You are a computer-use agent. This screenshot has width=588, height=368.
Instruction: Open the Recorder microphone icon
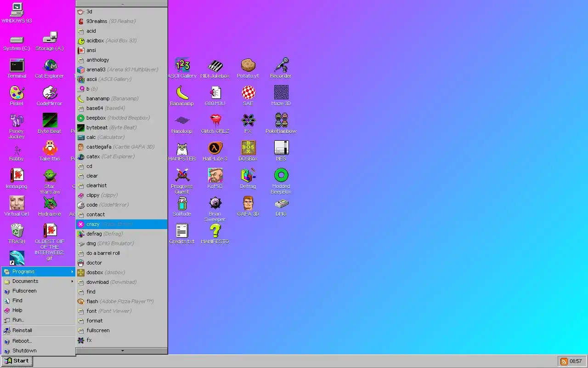(x=281, y=69)
